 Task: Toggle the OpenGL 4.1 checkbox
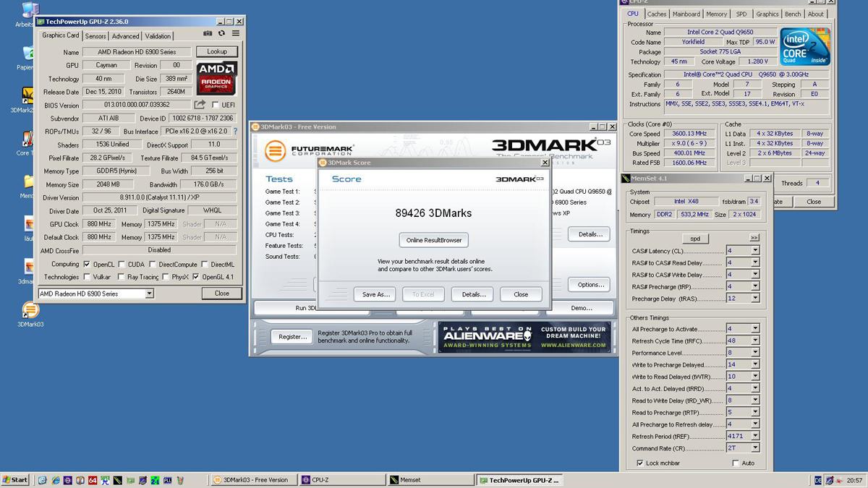tap(196, 277)
